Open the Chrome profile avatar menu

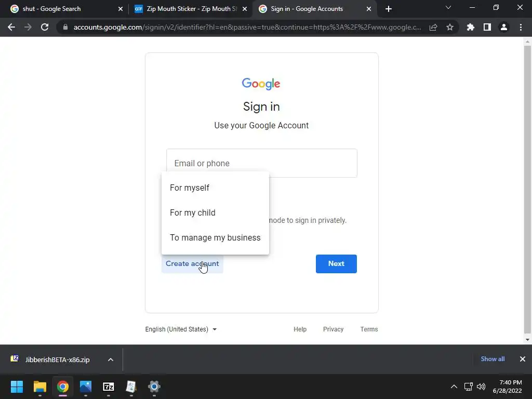504,27
